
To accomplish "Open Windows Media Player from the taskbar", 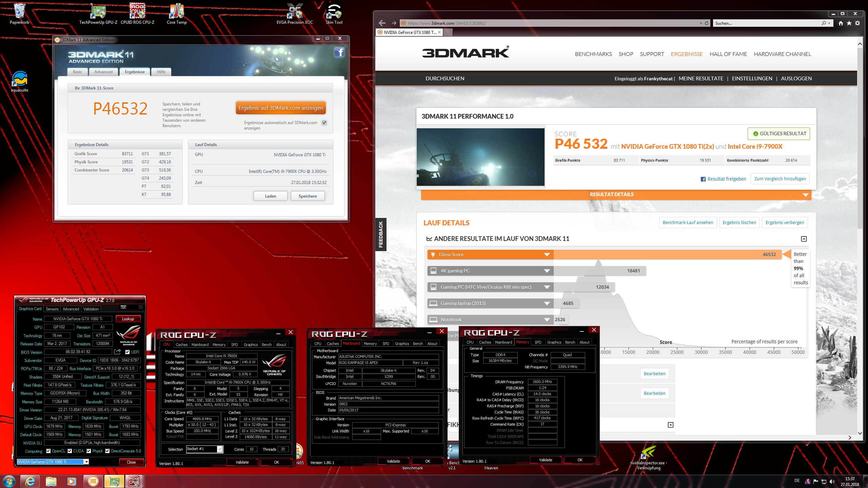I will 72,481.
